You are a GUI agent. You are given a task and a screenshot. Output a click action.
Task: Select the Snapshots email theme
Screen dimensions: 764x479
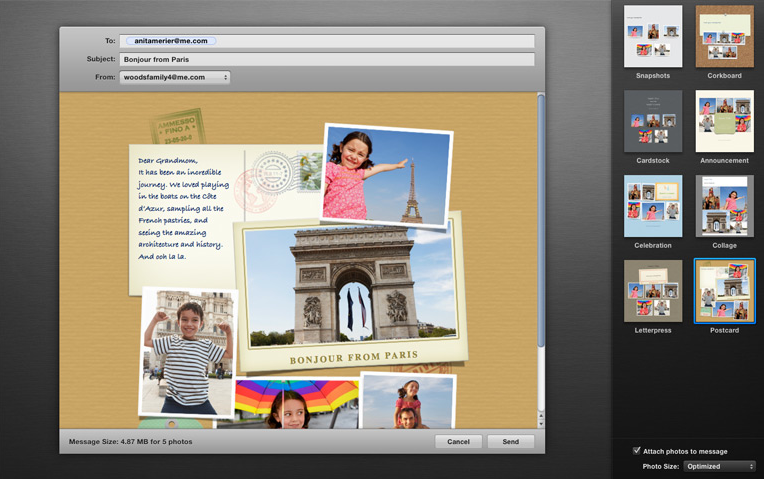[653, 37]
